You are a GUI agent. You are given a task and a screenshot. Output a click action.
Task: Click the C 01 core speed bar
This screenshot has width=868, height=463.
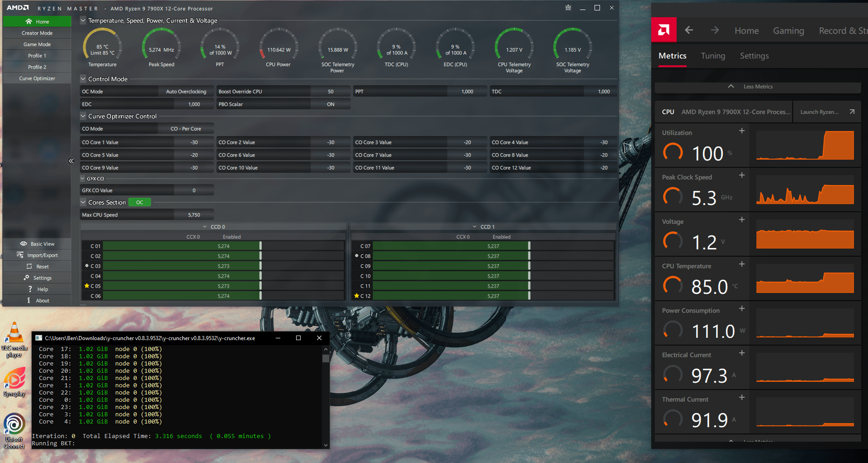click(224, 246)
